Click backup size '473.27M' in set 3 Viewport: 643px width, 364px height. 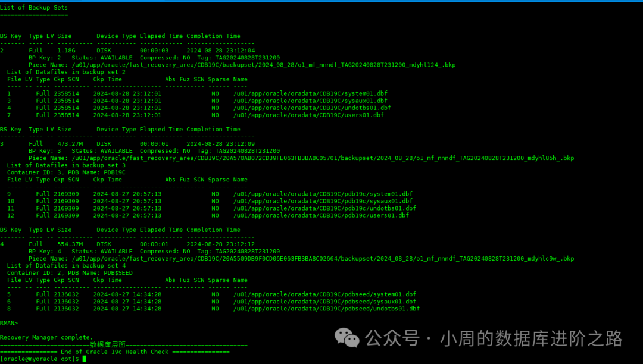click(70, 144)
